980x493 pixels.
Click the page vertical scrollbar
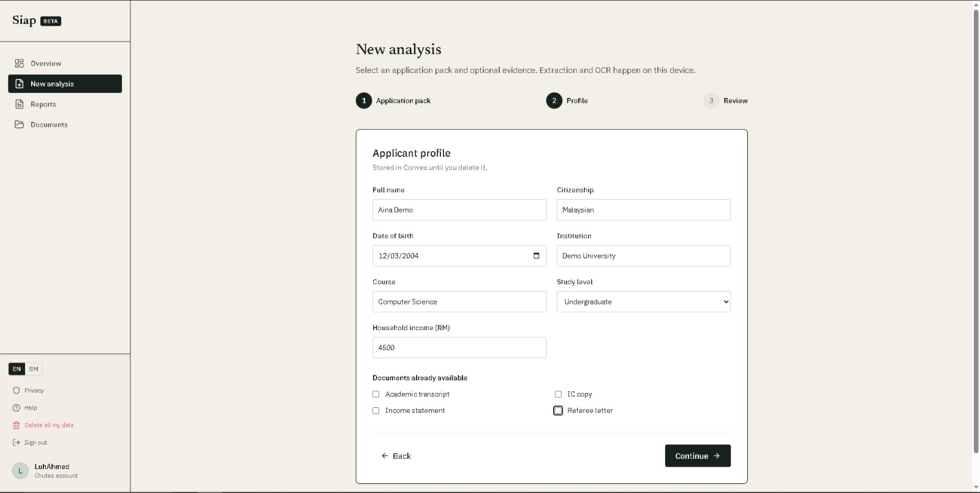point(976,233)
